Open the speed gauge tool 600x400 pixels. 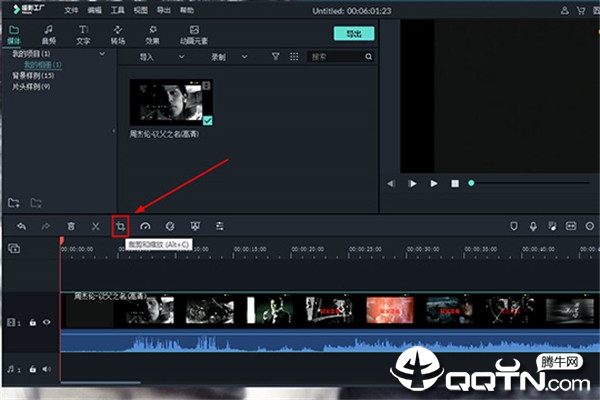tap(145, 226)
